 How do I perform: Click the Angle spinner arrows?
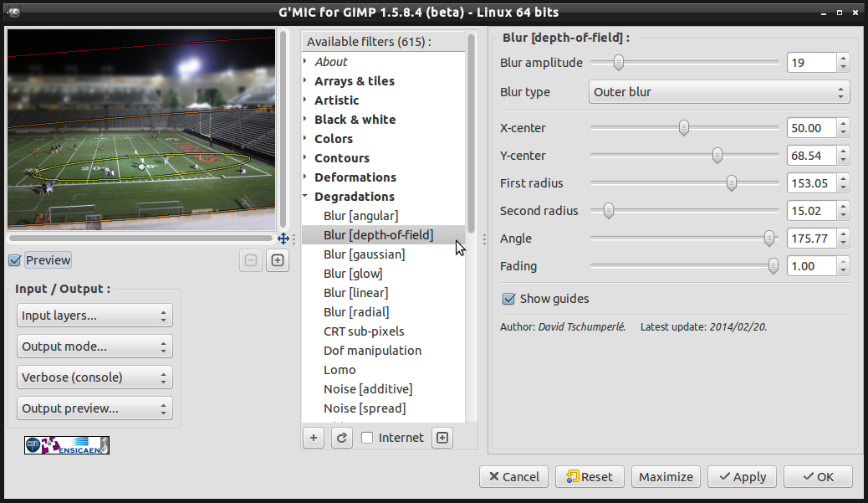[843, 239]
